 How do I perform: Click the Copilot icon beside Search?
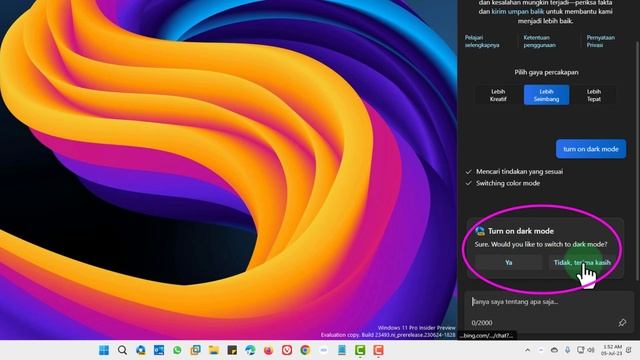(140, 350)
